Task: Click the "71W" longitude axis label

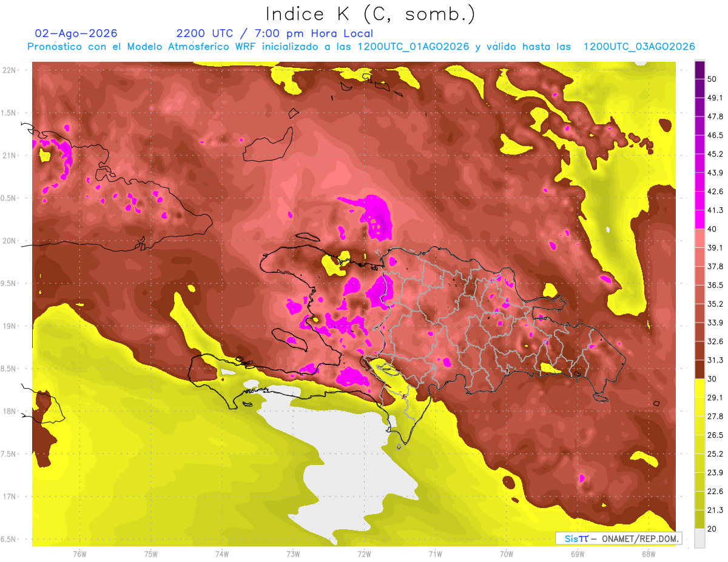Action: tap(435, 554)
